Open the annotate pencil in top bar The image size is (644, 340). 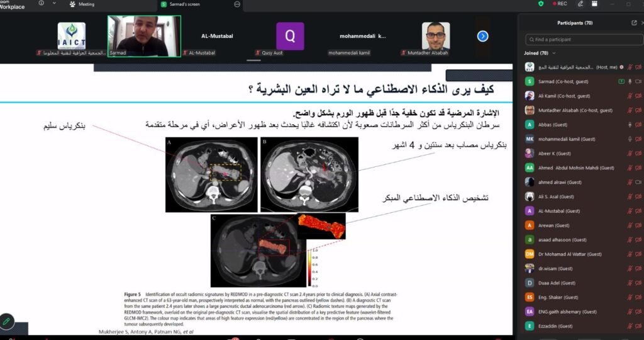(x=580, y=4)
